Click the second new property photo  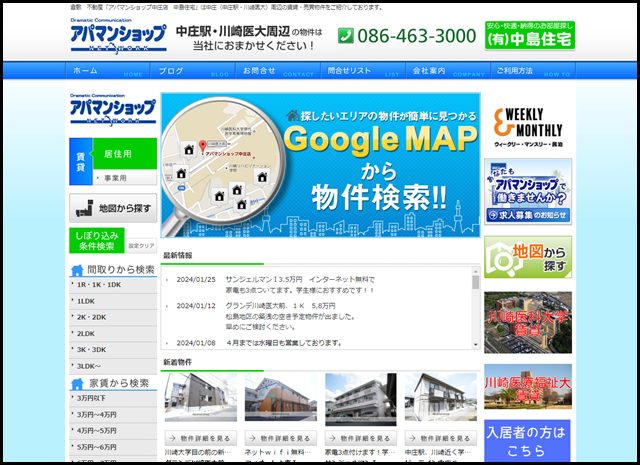tap(281, 397)
